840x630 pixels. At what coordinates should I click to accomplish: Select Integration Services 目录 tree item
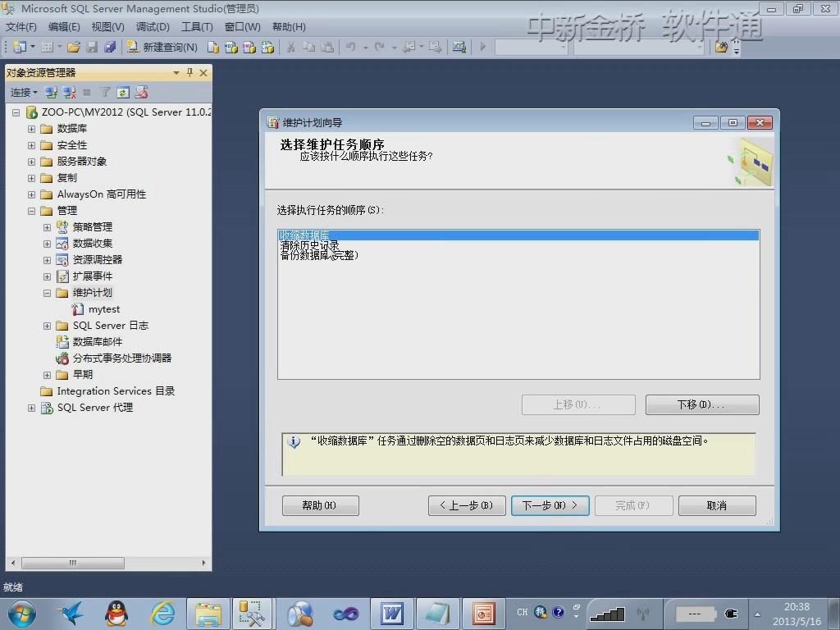coord(116,391)
